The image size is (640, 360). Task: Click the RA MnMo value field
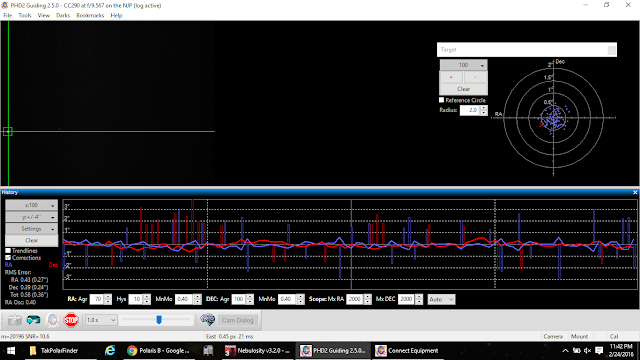184,299
